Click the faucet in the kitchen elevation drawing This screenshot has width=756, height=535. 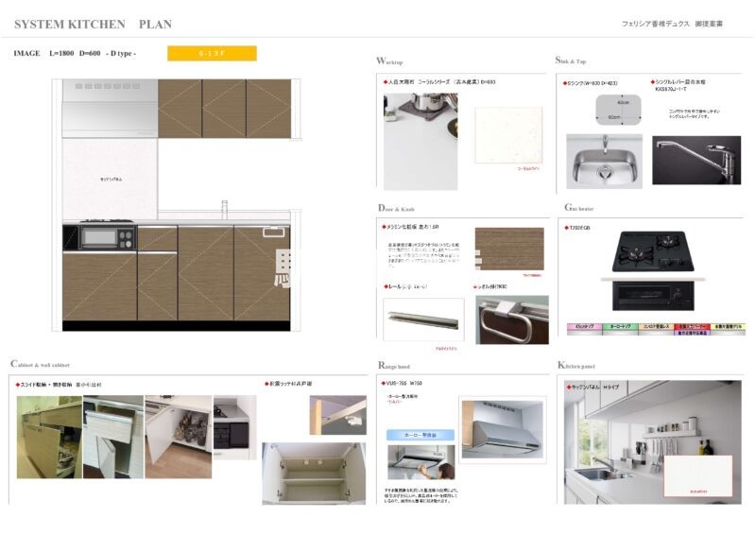tap(225, 210)
